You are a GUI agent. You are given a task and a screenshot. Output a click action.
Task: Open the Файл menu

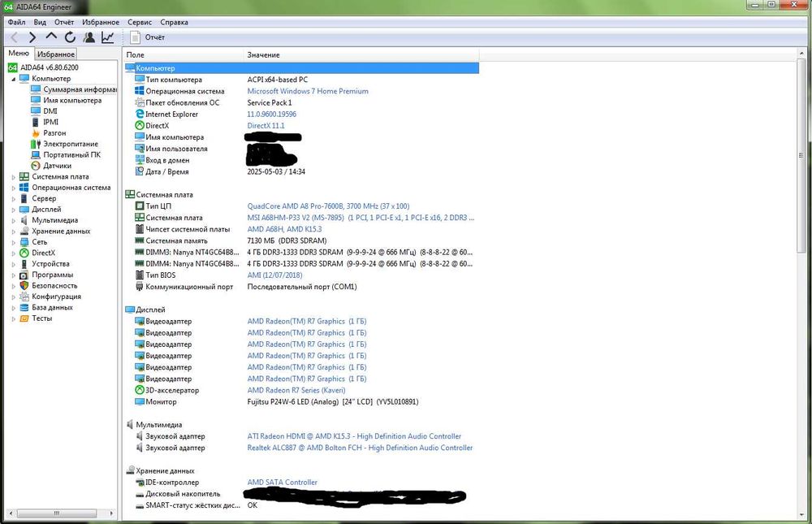[16, 22]
